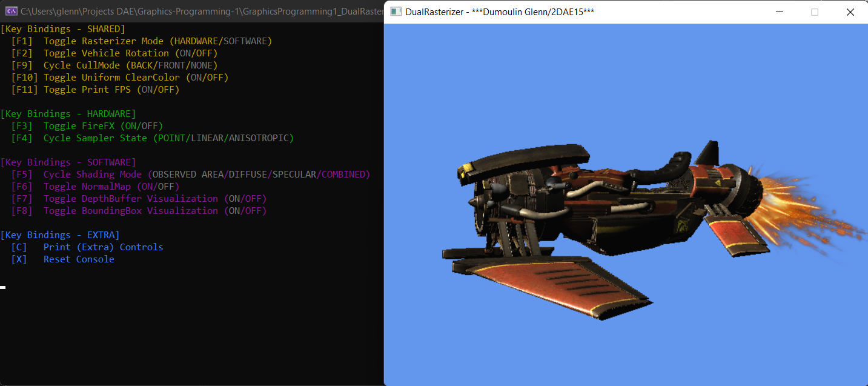Click the '[F9] Cycle CullMode' line
The image size is (868, 386).
click(114, 65)
